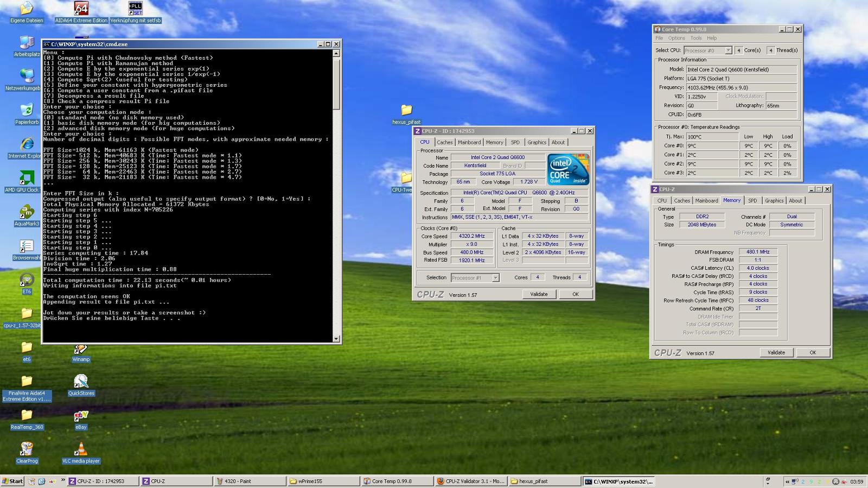Switch to wPrime155 taskbar button
This screenshot has width=868, height=488.
[x=323, y=481]
